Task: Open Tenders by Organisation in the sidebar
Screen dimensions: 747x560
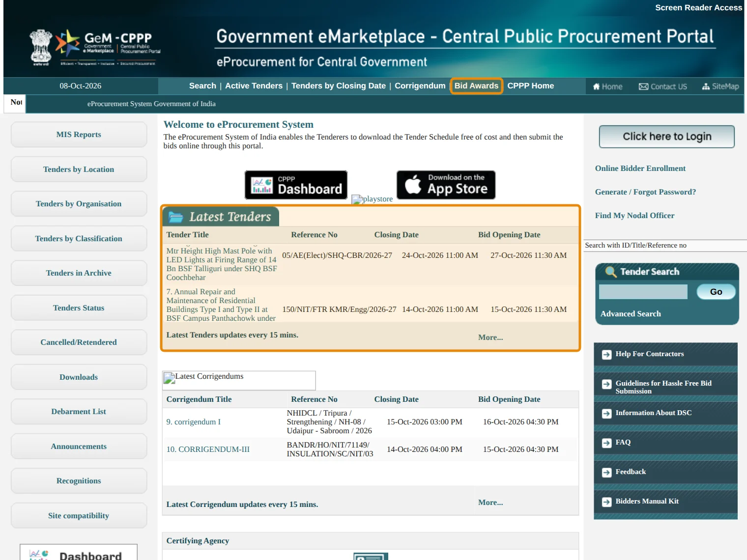Action: (79, 204)
